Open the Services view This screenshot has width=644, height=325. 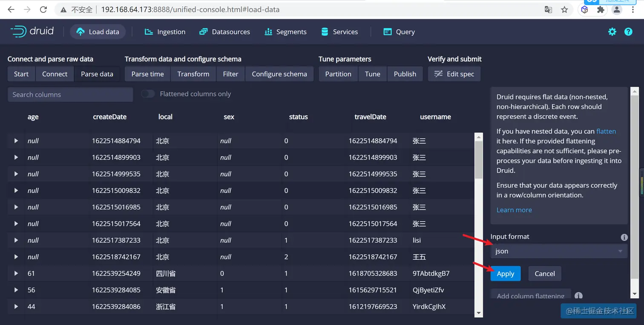(339, 31)
